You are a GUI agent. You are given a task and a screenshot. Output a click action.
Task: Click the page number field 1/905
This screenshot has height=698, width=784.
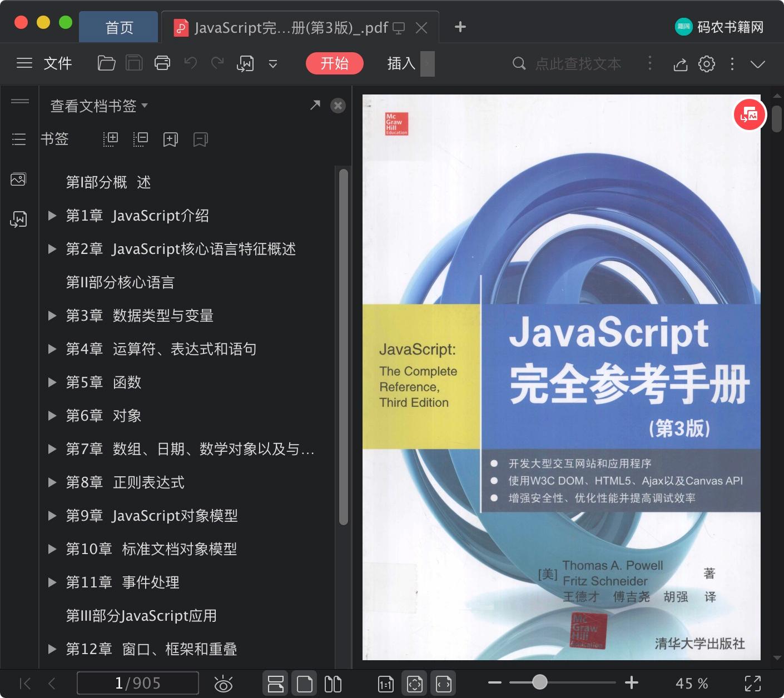point(137,683)
